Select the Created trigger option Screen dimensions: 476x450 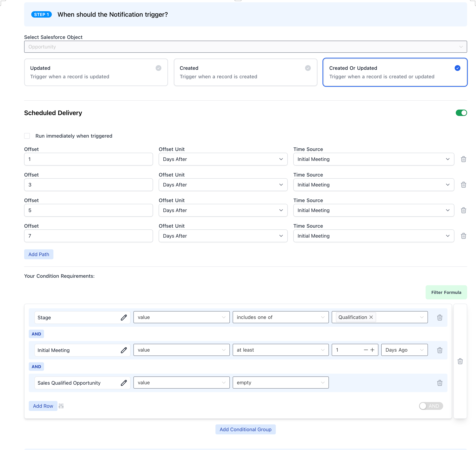(x=245, y=72)
